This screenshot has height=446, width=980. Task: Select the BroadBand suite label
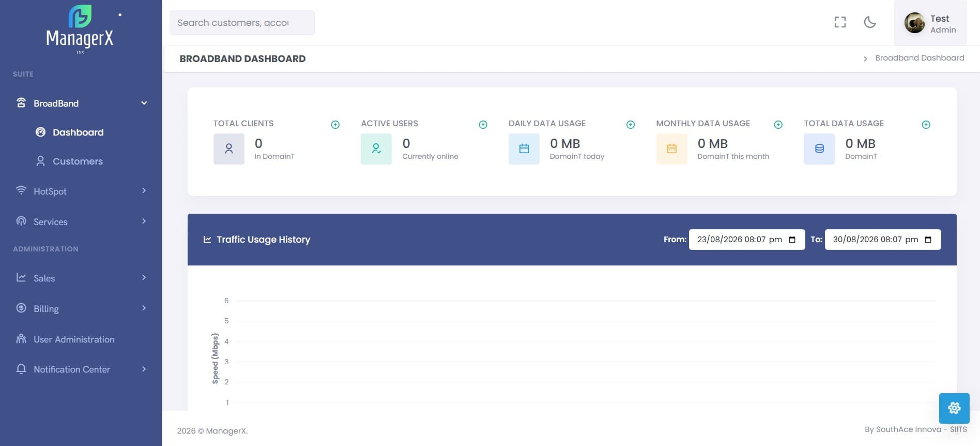click(x=56, y=103)
